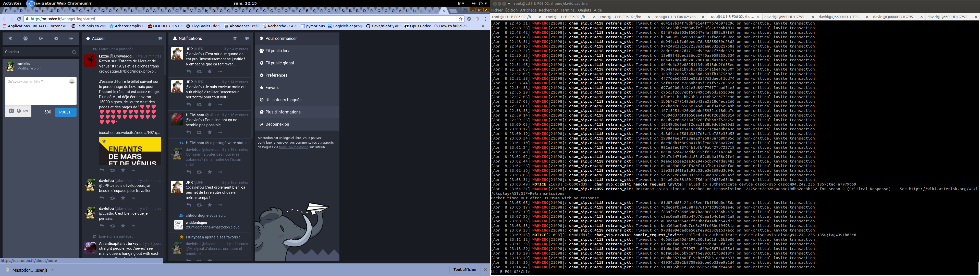
Task: Change post visibility with the globe icon under compose box
Action: coord(19,111)
